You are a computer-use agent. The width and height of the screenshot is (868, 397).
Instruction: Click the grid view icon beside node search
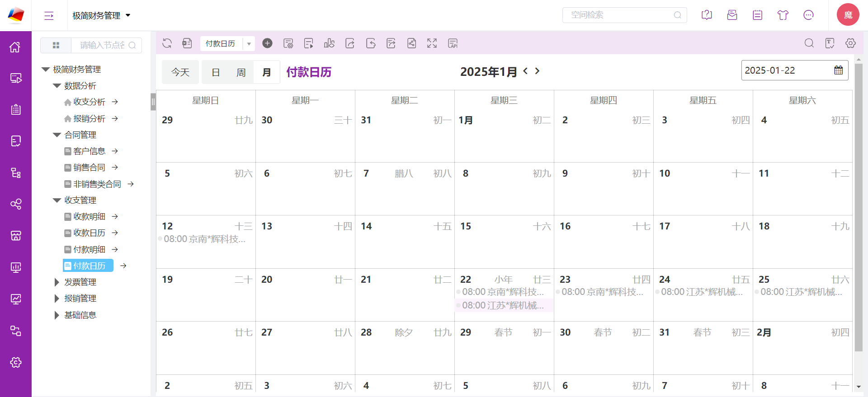click(x=56, y=45)
